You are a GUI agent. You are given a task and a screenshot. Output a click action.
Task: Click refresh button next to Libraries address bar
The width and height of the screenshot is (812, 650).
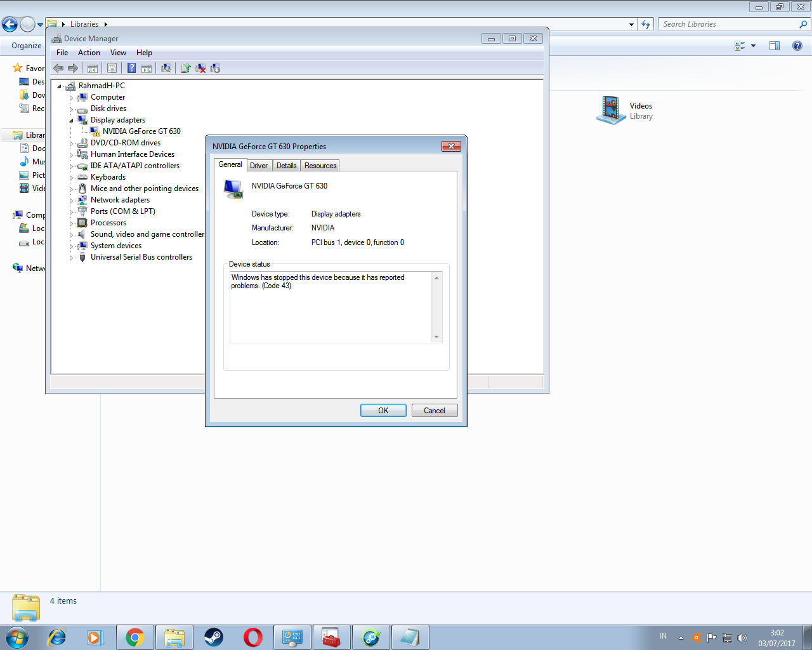coord(646,24)
